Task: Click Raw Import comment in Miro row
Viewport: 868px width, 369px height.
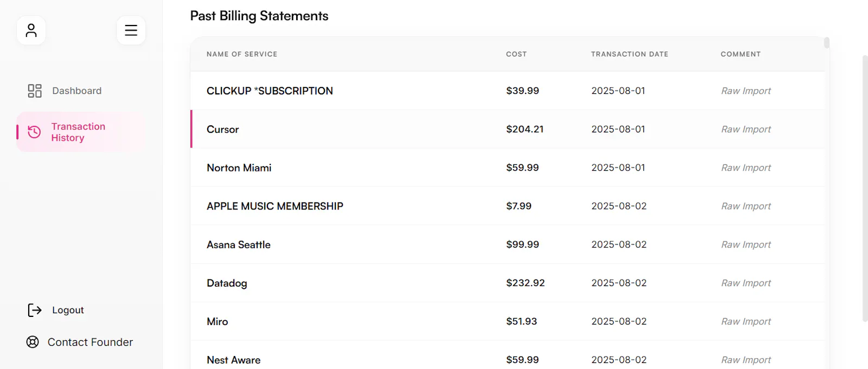Action: (x=746, y=321)
